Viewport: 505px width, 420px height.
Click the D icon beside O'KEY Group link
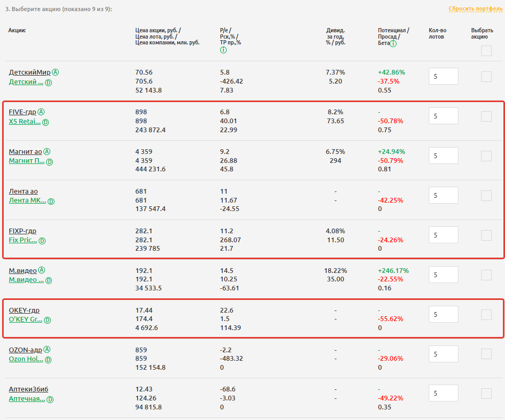click(47, 321)
